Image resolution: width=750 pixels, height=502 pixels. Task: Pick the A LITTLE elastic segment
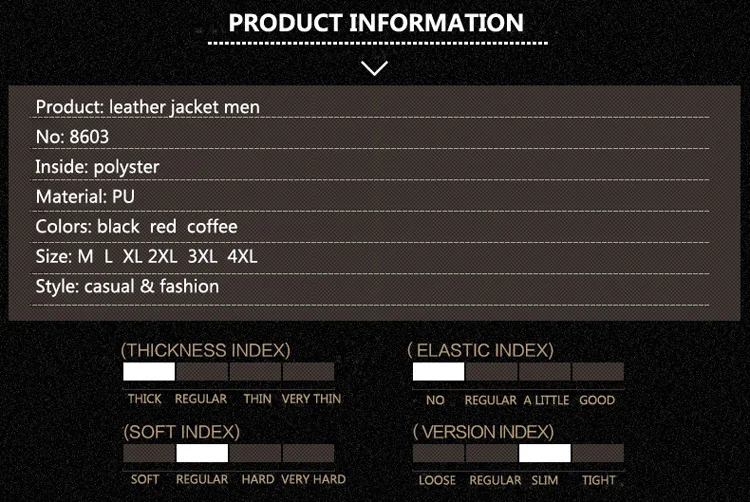tap(545, 371)
